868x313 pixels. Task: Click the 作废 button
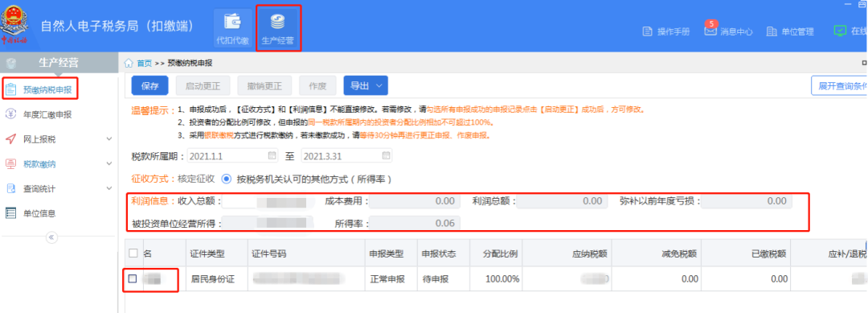317,86
